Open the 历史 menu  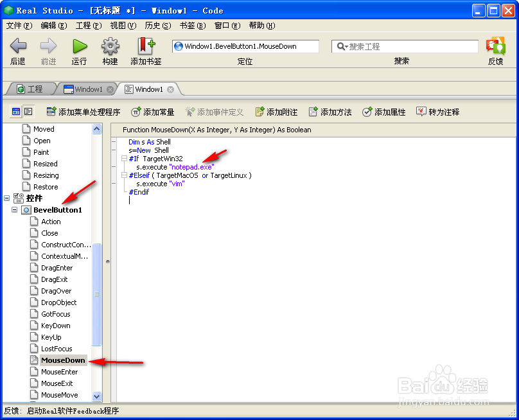pyautogui.click(x=158, y=26)
